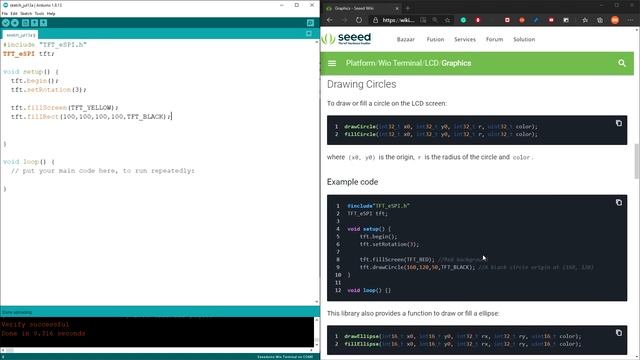Open the Solution link
This screenshot has height=360, width=640.
[x=524, y=40]
